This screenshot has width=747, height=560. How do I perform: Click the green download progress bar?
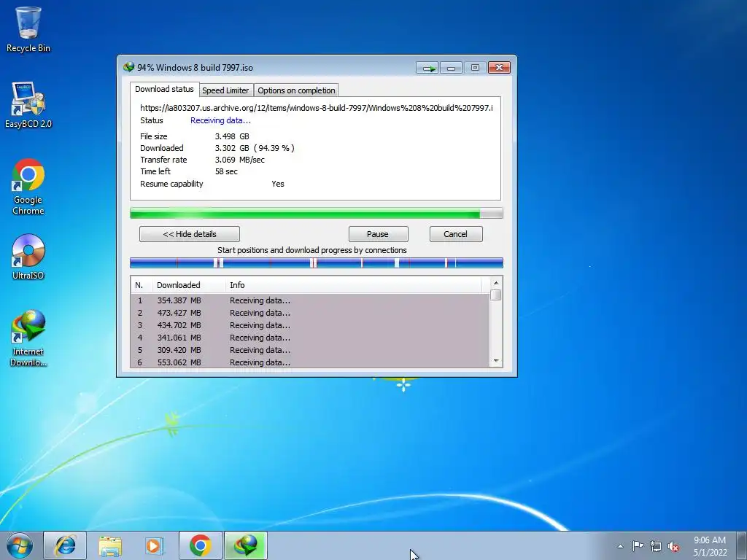(317, 214)
